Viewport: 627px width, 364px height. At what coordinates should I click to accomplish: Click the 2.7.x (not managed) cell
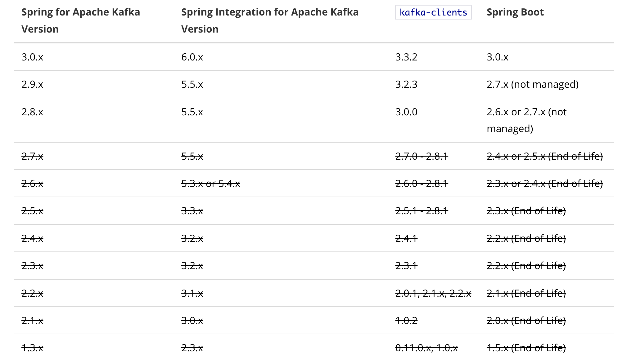532,84
